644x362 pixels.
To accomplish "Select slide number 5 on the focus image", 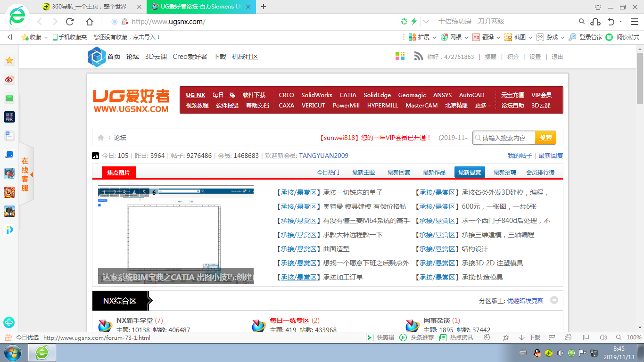I will 144,192.
